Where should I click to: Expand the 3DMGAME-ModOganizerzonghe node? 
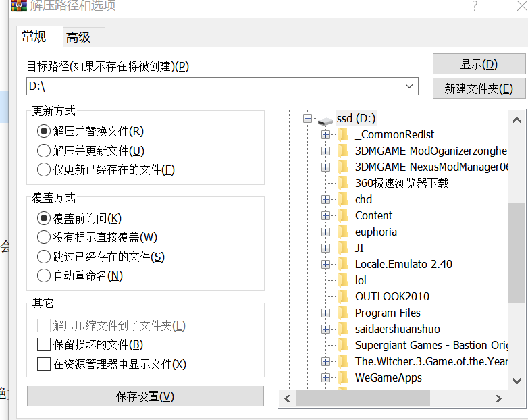click(x=325, y=151)
